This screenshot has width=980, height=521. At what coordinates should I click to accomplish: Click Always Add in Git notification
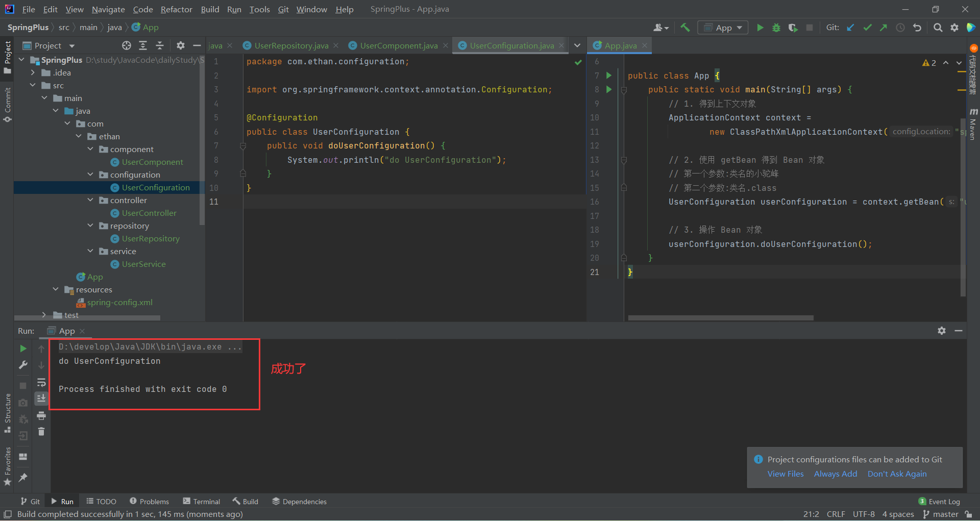[x=836, y=474]
